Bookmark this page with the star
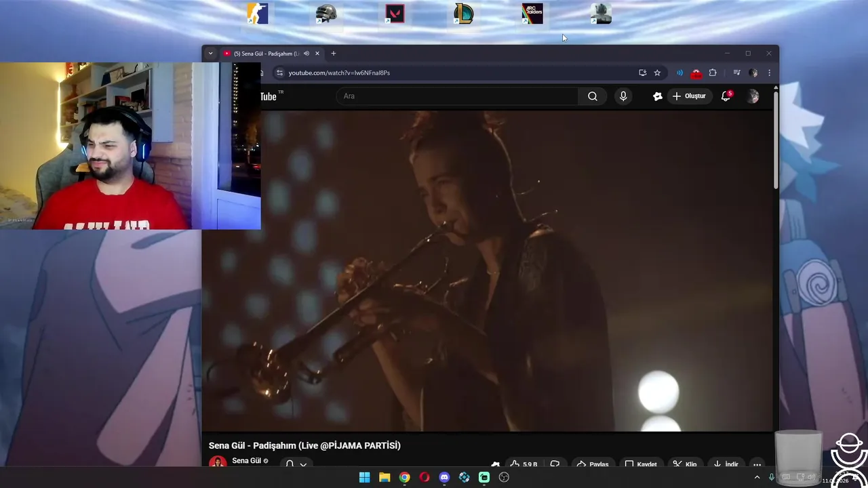This screenshot has width=868, height=488. 657,73
